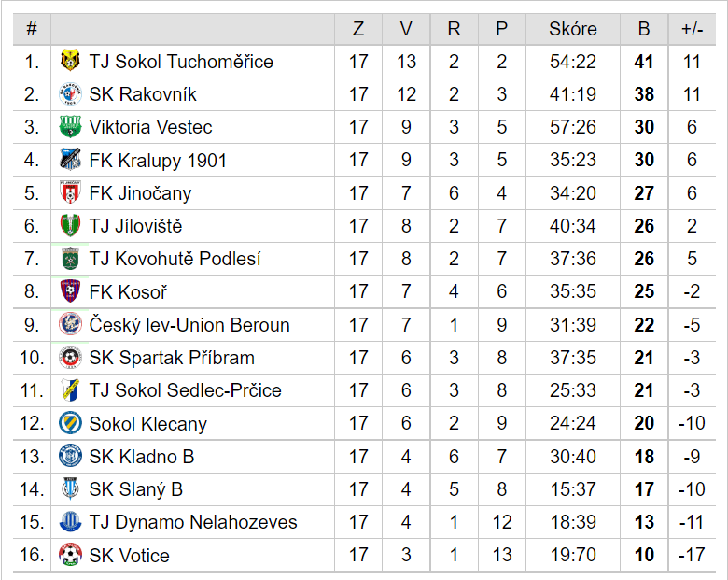Click the SK Spartak Příbram logo
This screenshot has width=728, height=580.
70,358
